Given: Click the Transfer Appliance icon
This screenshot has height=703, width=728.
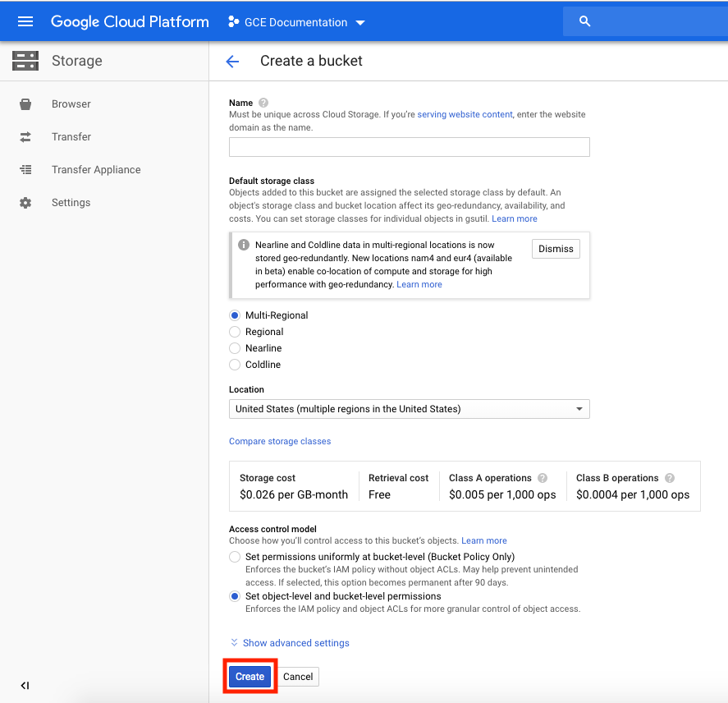Looking at the screenshot, I should pos(25,170).
